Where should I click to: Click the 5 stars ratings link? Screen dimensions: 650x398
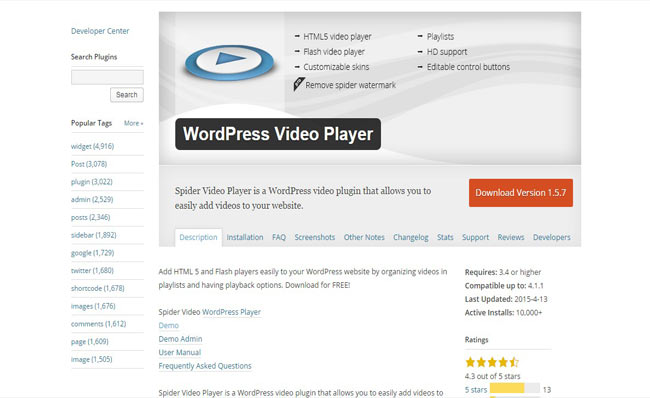point(476,390)
